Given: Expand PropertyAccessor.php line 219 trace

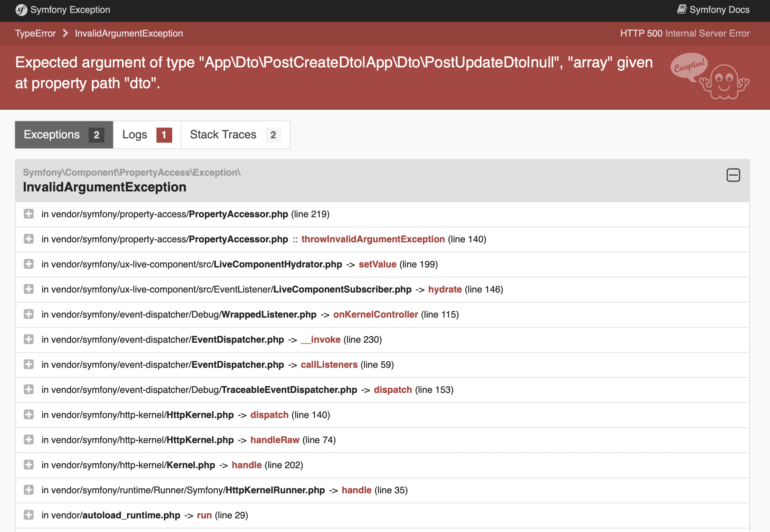Looking at the screenshot, I should click(29, 214).
